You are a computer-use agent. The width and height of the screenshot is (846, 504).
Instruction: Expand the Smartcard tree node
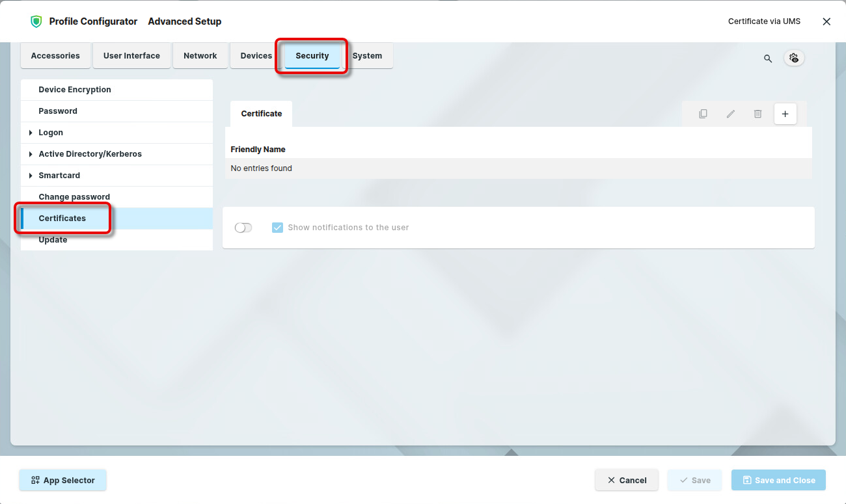click(x=31, y=176)
